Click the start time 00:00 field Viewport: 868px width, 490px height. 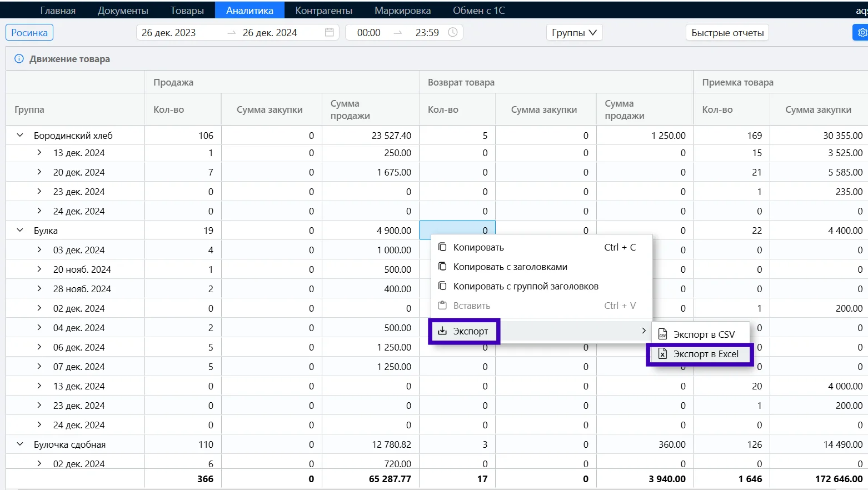pyautogui.click(x=368, y=33)
